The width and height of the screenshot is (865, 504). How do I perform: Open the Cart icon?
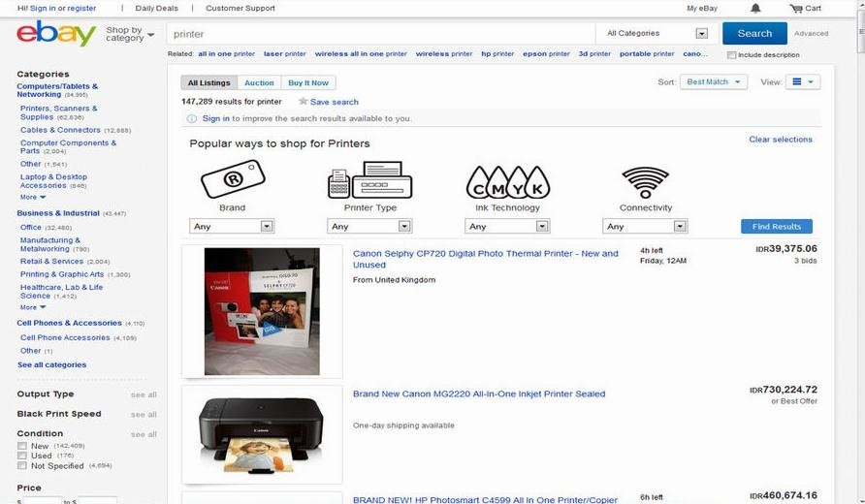796,9
